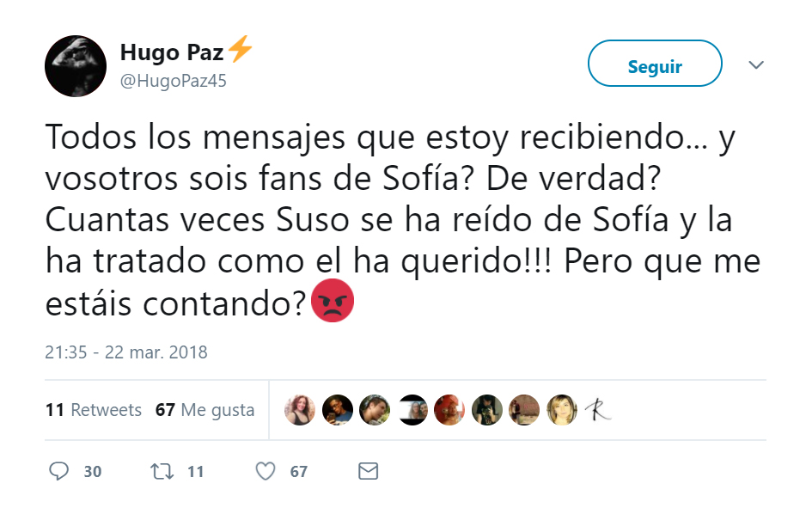Like the tweet with the heart icon
The height and width of the screenshot is (514, 812).
pos(266,471)
